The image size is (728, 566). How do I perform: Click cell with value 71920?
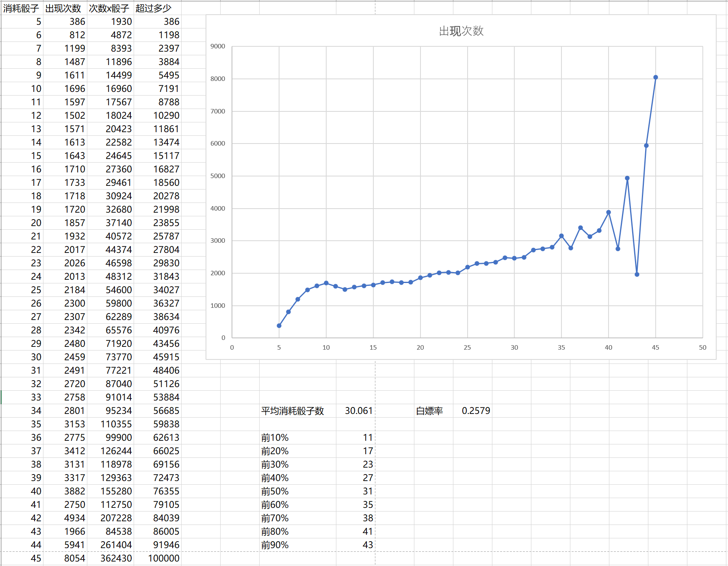110,344
